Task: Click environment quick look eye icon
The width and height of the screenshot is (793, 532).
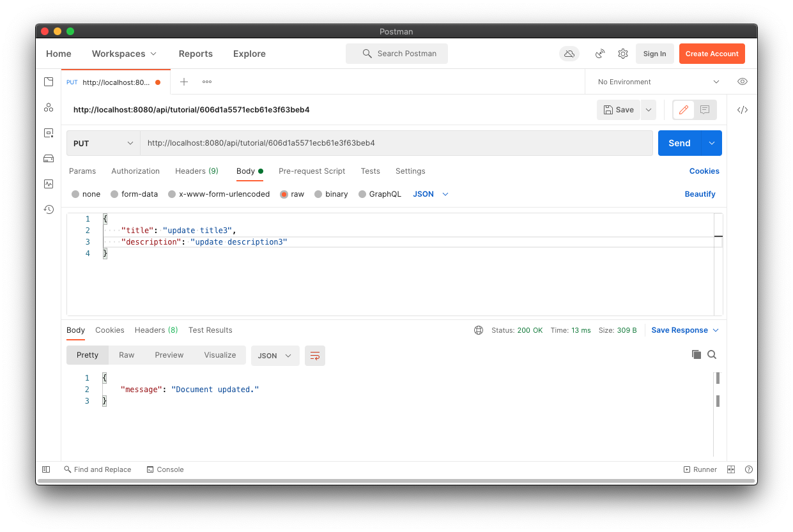Action: pyautogui.click(x=742, y=82)
